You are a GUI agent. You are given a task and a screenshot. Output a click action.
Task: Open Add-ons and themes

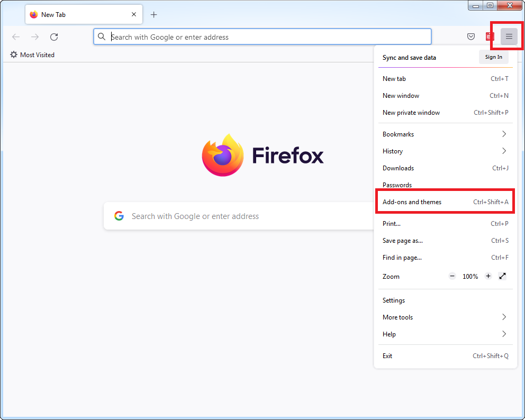click(x=445, y=202)
